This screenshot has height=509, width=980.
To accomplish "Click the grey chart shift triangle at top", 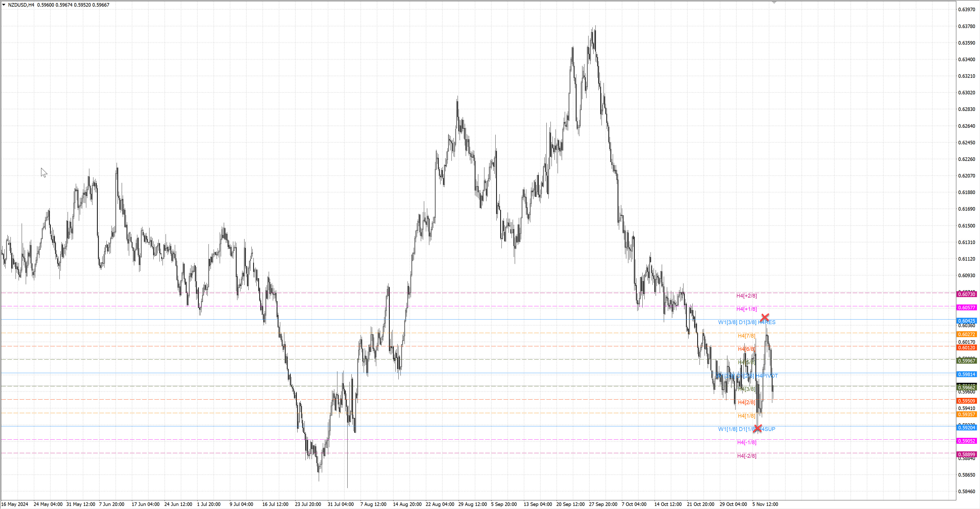I will (774, 2).
